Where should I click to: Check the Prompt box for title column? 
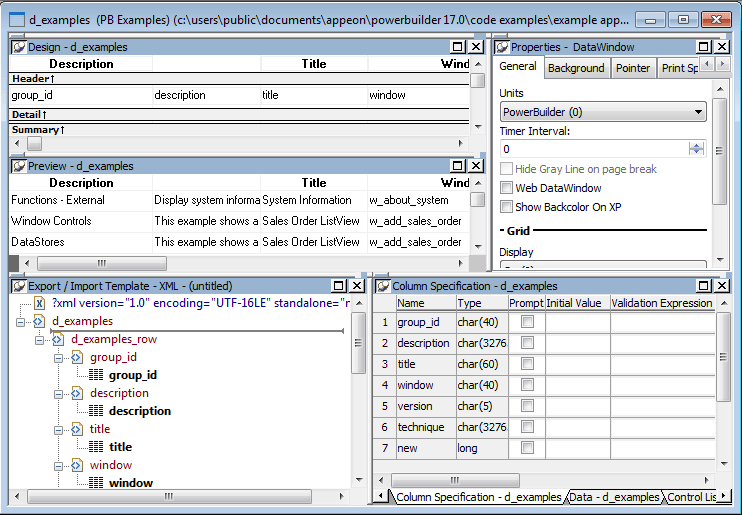[527, 364]
